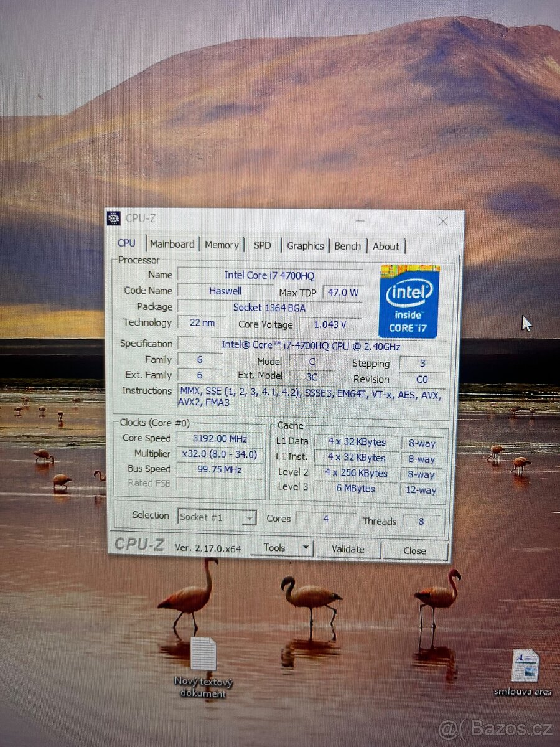Image resolution: width=560 pixels, height=747 pixels.
Task: Click the Instructions field listing MMX and SSE
Action: 310,397
